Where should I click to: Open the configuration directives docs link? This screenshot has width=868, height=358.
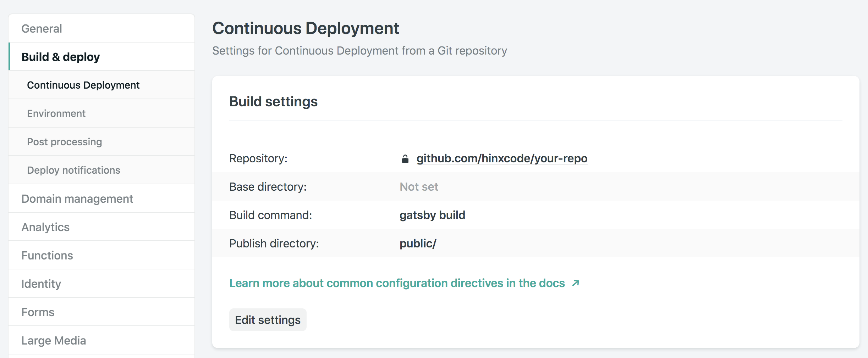[x=397, y=283]
